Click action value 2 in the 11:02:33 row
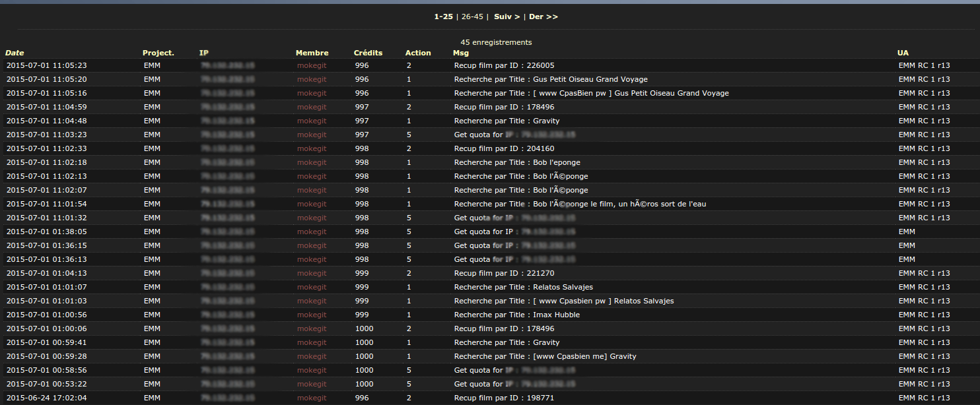 [x=409, y=148]
